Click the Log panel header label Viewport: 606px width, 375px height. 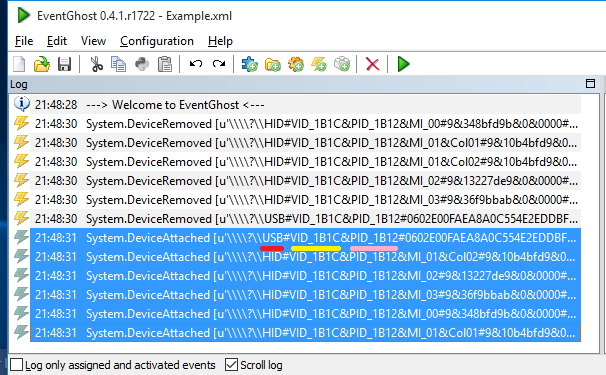tap(19, 84)
